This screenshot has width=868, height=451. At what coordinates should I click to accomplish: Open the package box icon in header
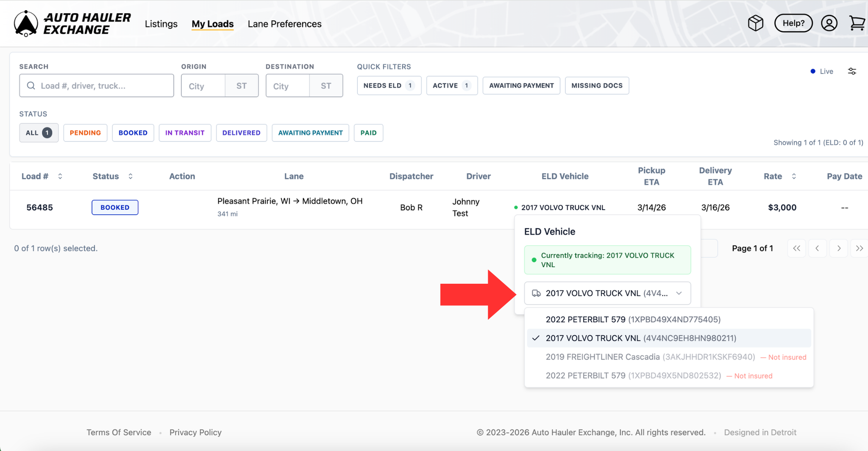pos(755,23)
